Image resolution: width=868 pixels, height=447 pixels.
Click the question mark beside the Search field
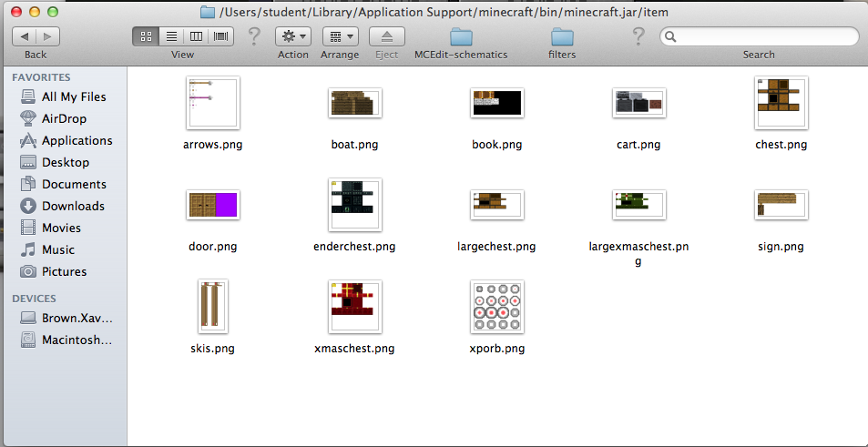(x=638, y=37)
